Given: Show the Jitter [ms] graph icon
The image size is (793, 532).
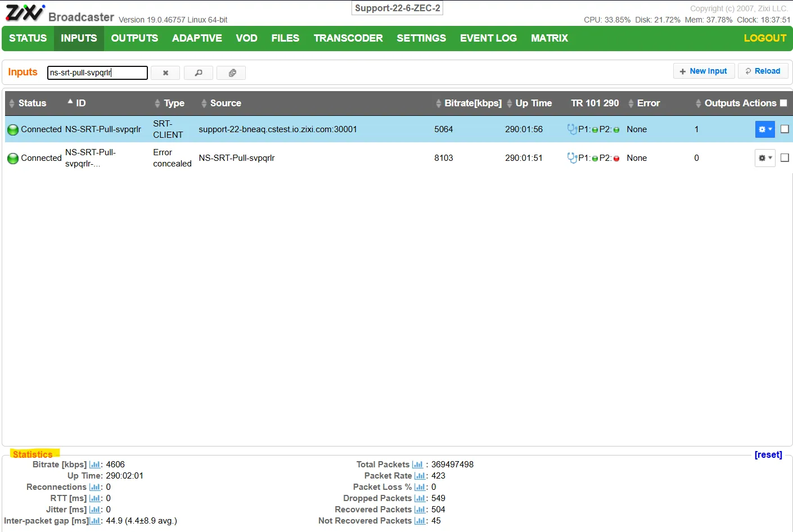Looking at the screenshot, I should [94, 510].
